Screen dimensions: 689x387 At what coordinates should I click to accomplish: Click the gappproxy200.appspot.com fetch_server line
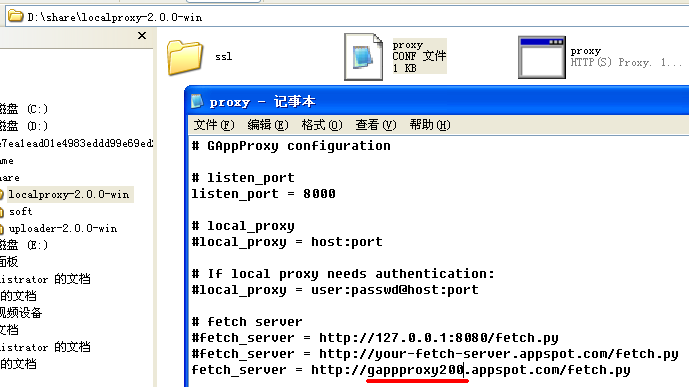(411, 369)
